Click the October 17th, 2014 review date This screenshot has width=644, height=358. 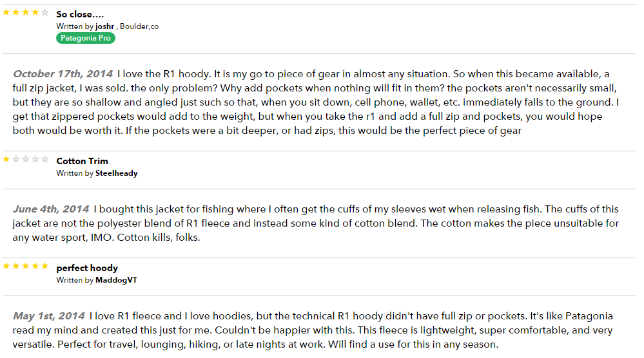(63, 74)
